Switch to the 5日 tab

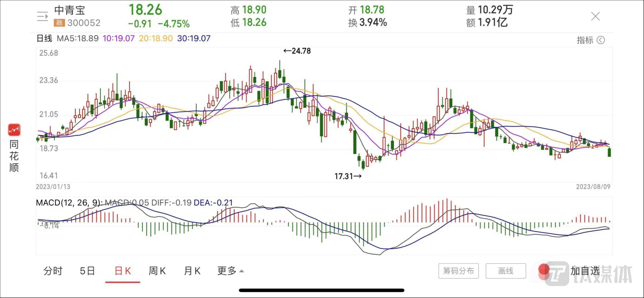tap(87, 271)
